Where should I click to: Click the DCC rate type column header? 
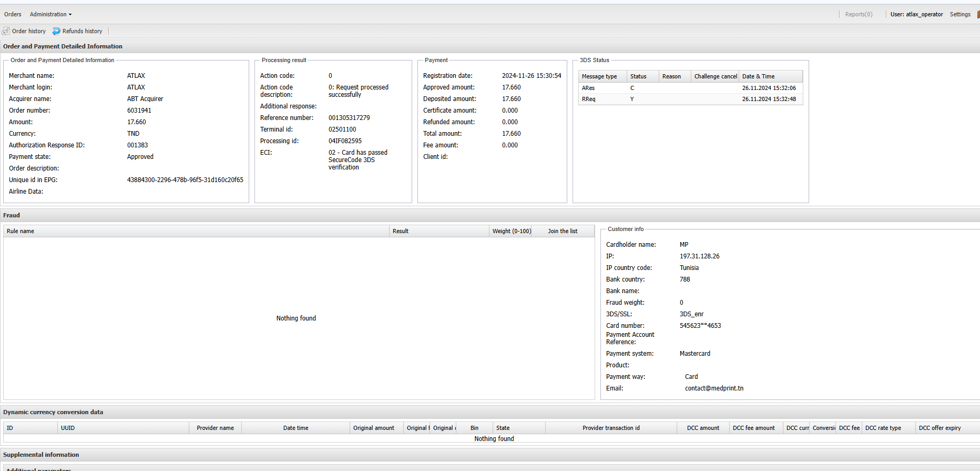coord(883,428)
